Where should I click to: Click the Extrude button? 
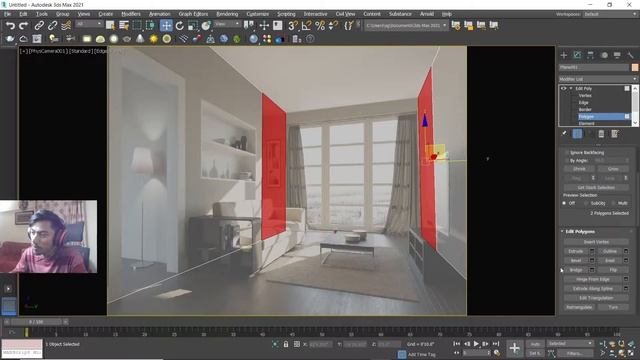coord(576,251)
